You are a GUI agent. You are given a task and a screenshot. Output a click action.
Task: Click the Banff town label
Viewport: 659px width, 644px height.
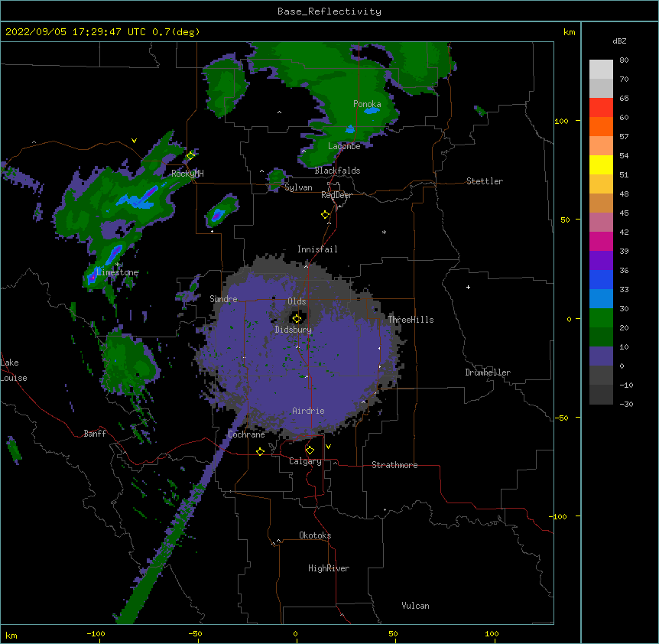click(95, 434)
